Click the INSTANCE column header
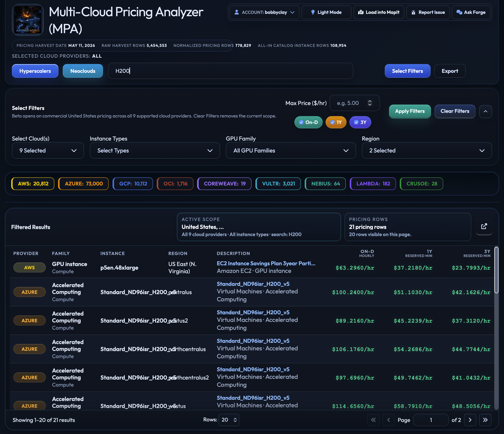 [x=113, y=253]
